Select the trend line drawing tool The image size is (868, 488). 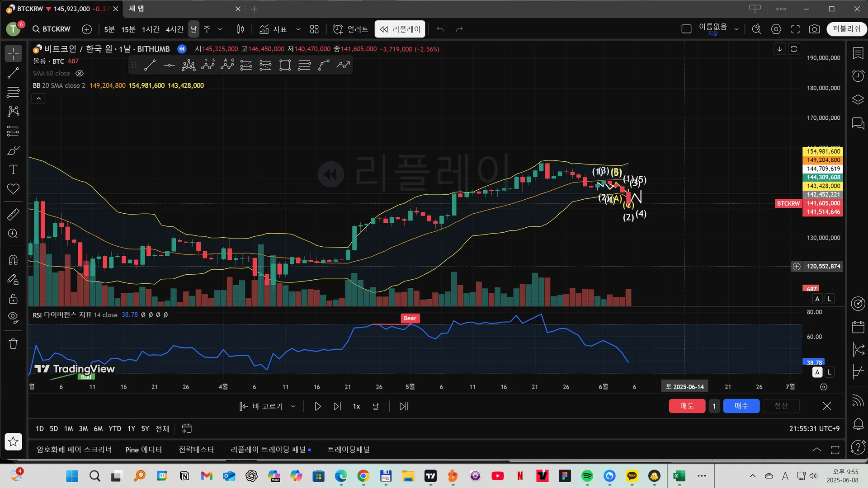14,73
